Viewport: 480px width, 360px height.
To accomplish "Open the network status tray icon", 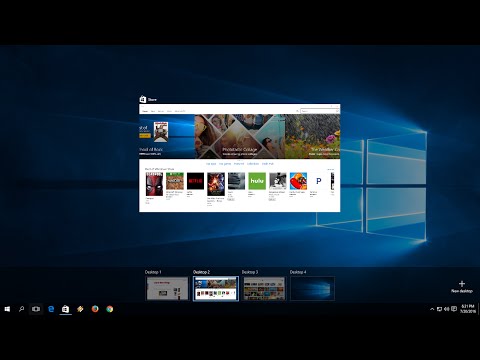I will (439, 309).
